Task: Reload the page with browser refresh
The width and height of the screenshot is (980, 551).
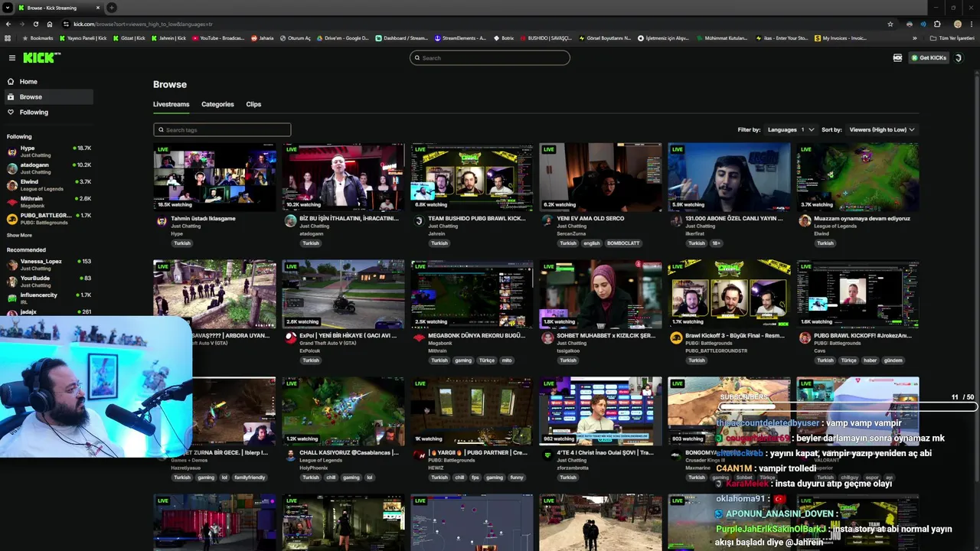Action: point(36,24)
